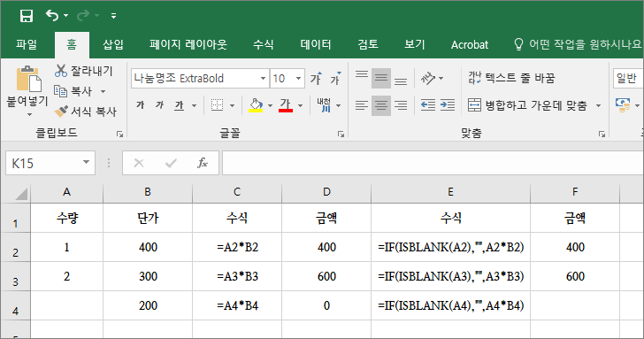This screenshot has width=644, height=339.
Task: Select column E header
Action: (x=450, y=192)
